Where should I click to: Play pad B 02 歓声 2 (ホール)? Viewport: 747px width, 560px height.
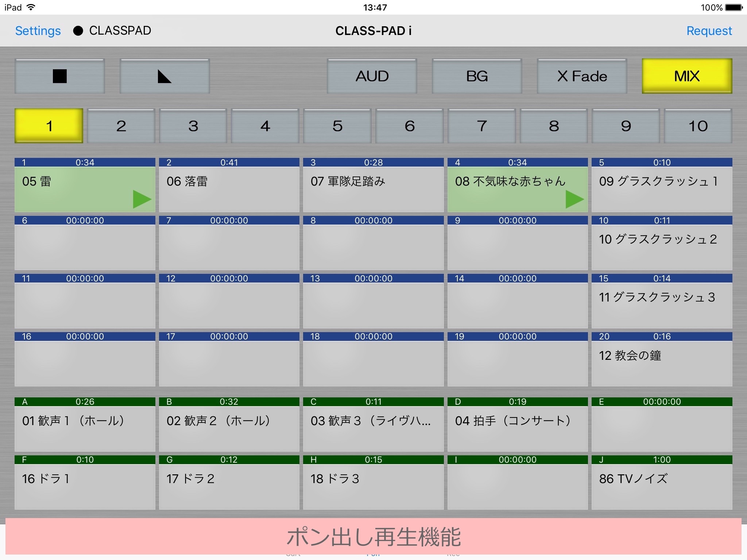(x=229, y=424)
